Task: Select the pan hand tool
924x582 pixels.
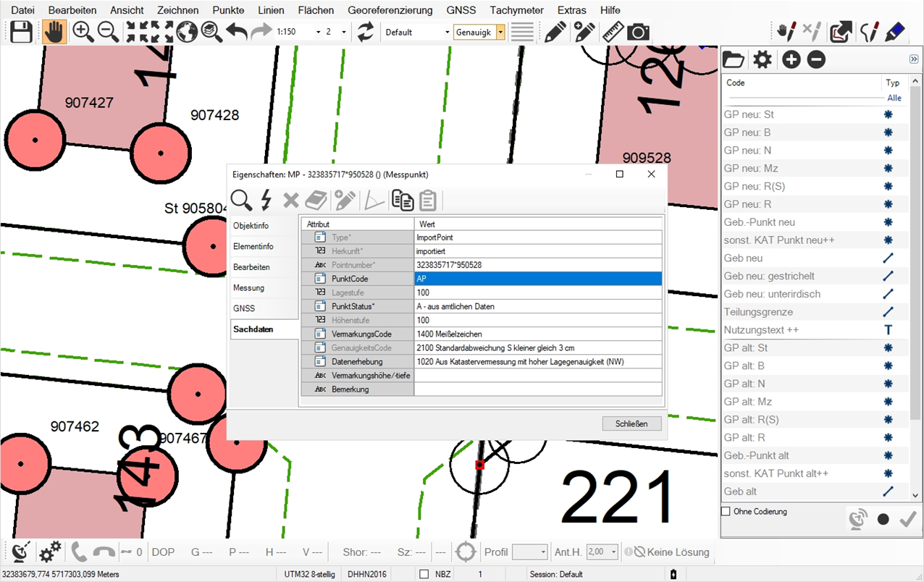Action: pos(54,32)
